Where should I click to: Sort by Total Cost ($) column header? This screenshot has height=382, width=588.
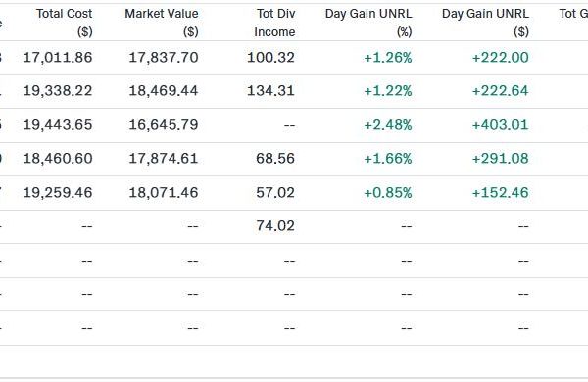pos(64,23)
